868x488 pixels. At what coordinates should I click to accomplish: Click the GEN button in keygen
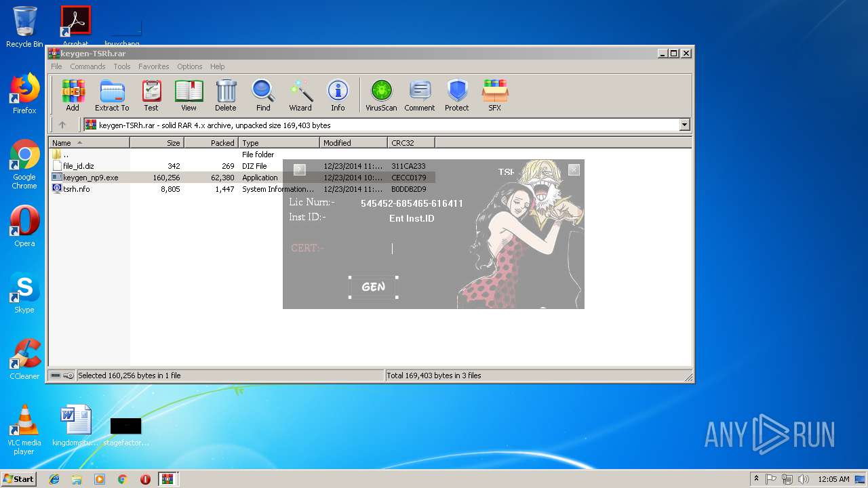(373, 287)
